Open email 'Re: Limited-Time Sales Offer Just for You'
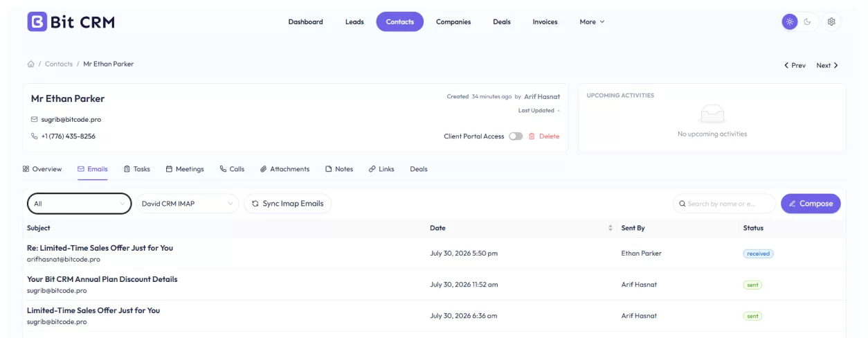The width and height of the screenshot is (868, 338). [x=100, y=248]
